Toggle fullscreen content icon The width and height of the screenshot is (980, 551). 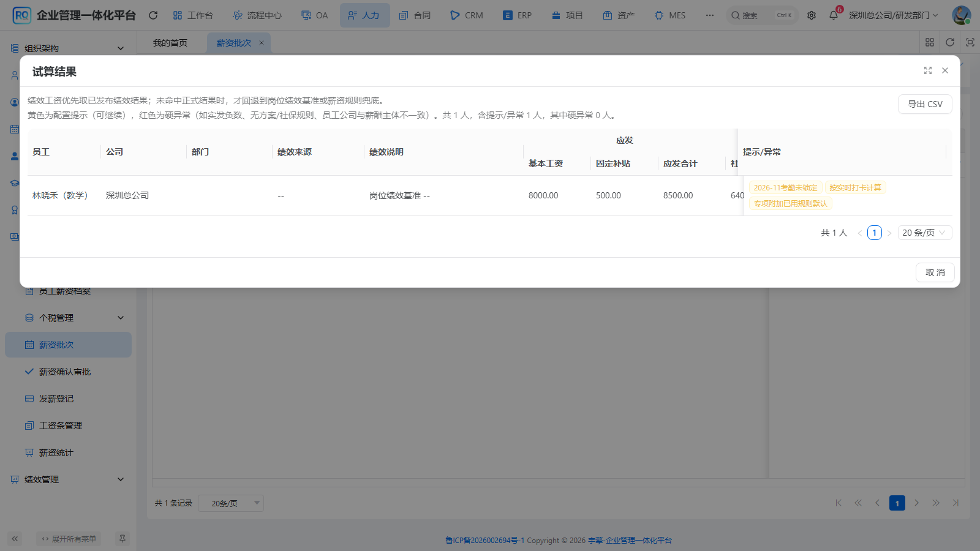click(970, 42)
